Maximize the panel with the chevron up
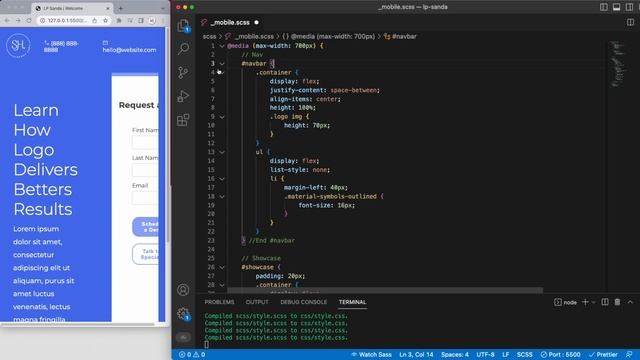Screen dimensions: 640x360 click(x=630, y=302)
